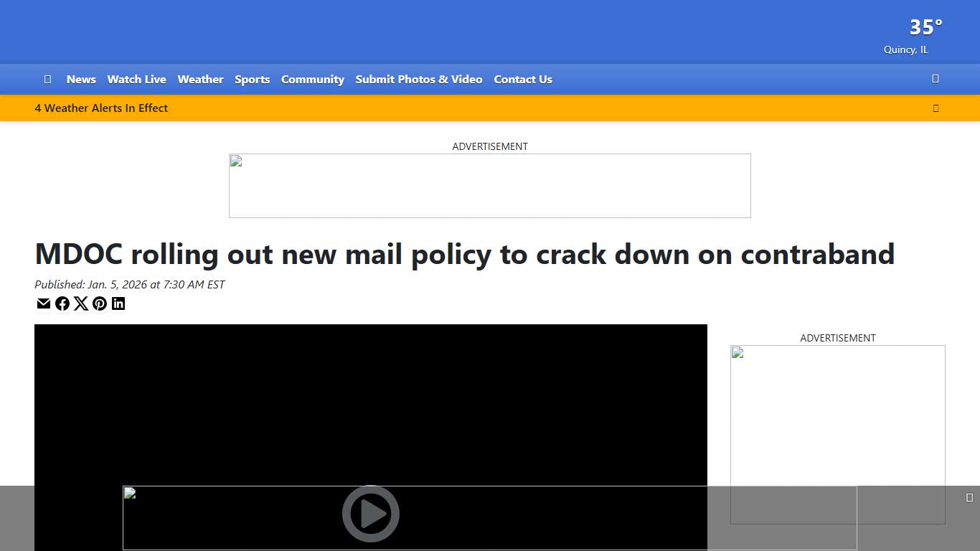The height and width of the screenshot is (551, 980).
Task: Pin article to Pinterest
Action: (100, 303)
